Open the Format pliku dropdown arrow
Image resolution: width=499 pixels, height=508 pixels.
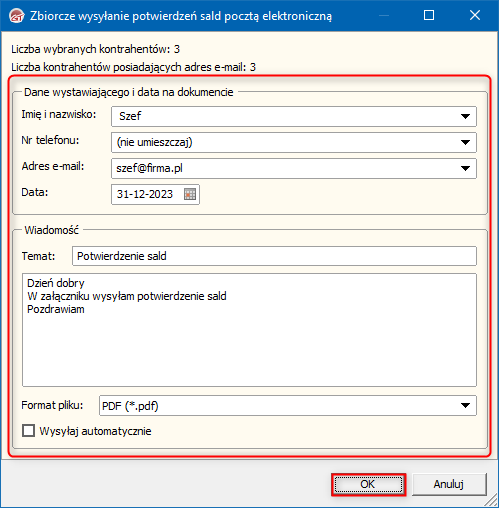coord(465,405)
